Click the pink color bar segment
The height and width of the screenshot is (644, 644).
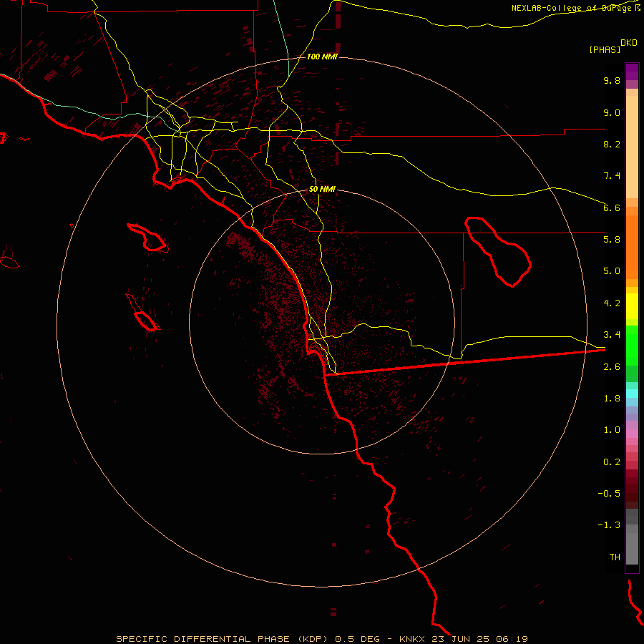click(632, 434)
